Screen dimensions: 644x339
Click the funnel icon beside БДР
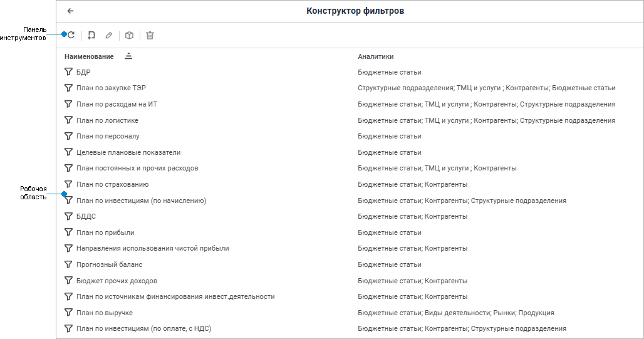point(69,72)
